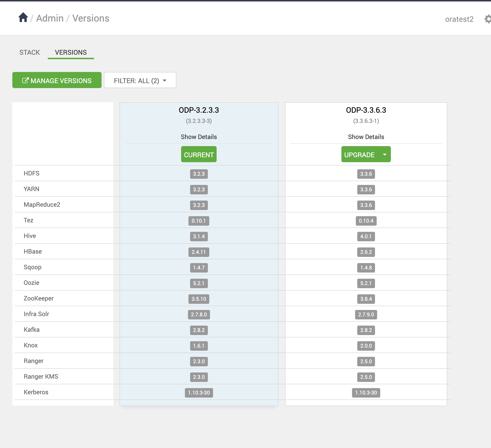The height and width of the screenshot is (448, 491).
Task: Click the home icon in breadcrumb
Action: pos(23,18)
